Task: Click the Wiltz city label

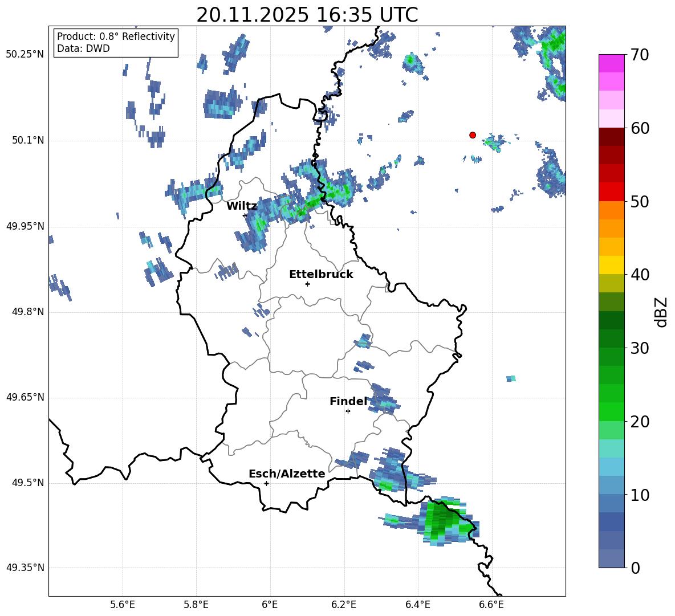Action: click(242, 206)
